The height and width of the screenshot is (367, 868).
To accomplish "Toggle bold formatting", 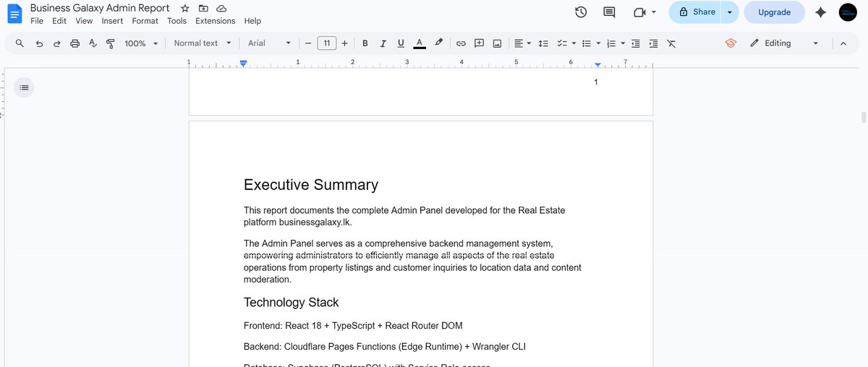I will (x=365, y=43).
